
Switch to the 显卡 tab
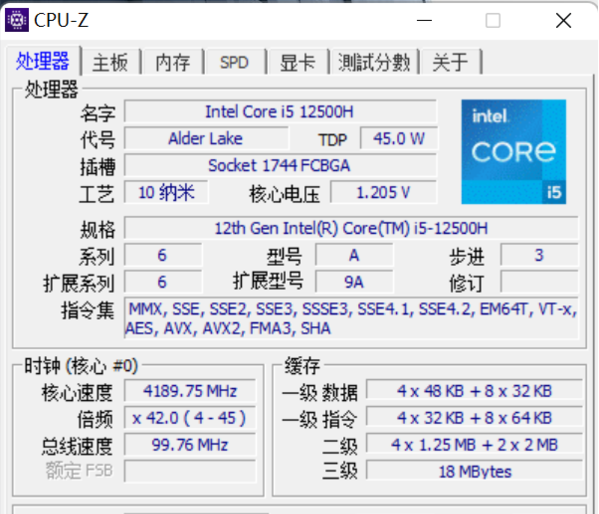(x=298, y=62)
